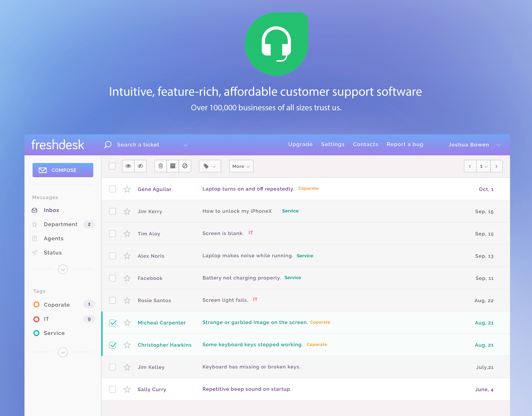Go to next page arrow
The width and height of the screenshot is (532, 416).
coord(496,166)
